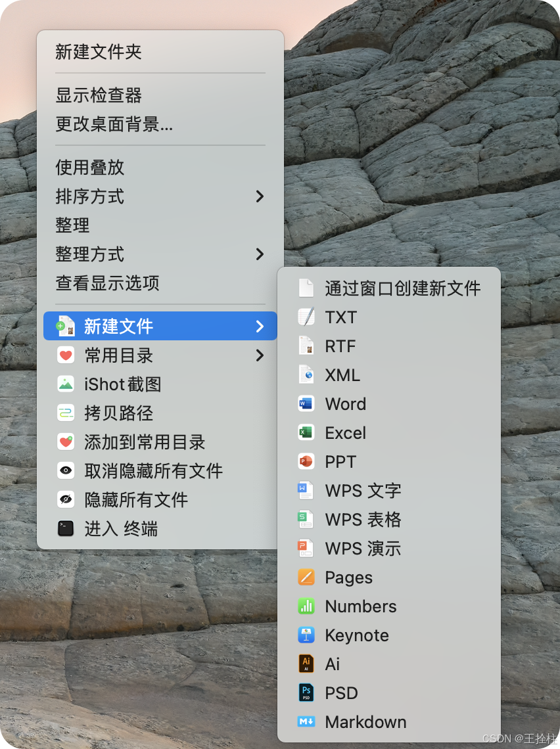Pick the WPS 文字 label

(363, 491)
